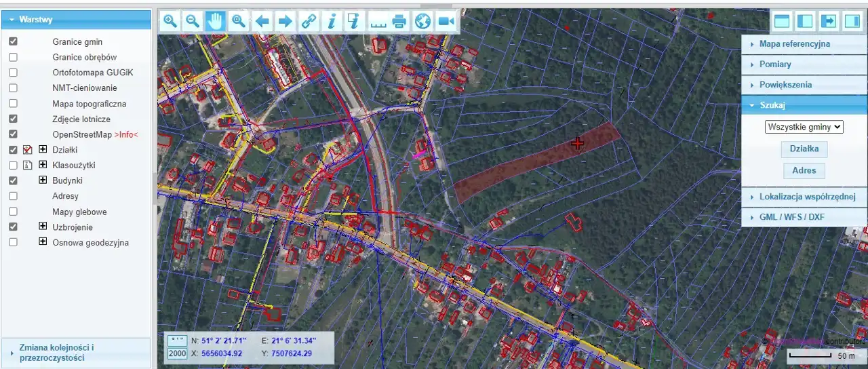The image size is (868, 369).
Task: Click the video camera icon
Action: pos(446,21)
